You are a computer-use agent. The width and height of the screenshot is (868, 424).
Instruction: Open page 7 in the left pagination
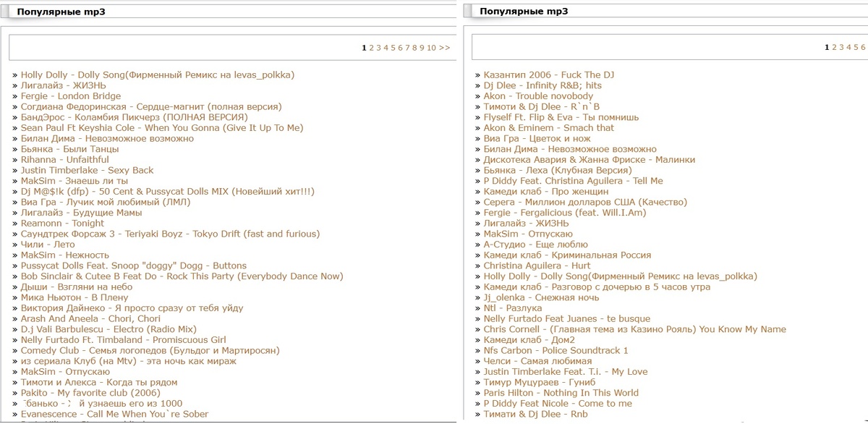407,48
